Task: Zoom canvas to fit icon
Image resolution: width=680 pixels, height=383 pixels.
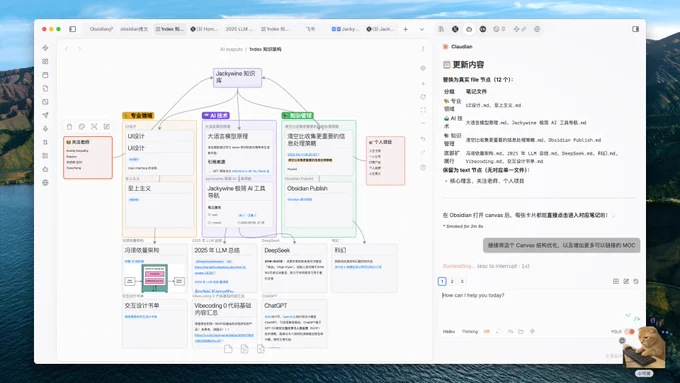Action: pos(423,110)
